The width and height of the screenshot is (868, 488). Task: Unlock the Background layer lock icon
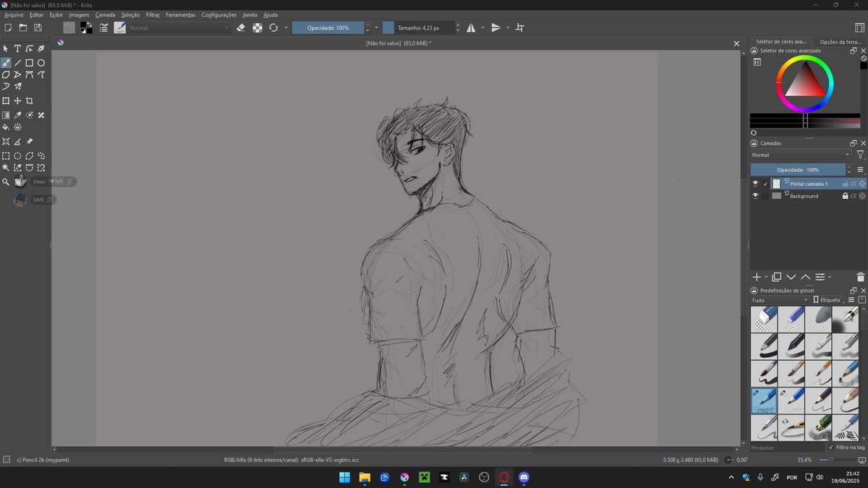click(845, 196)
